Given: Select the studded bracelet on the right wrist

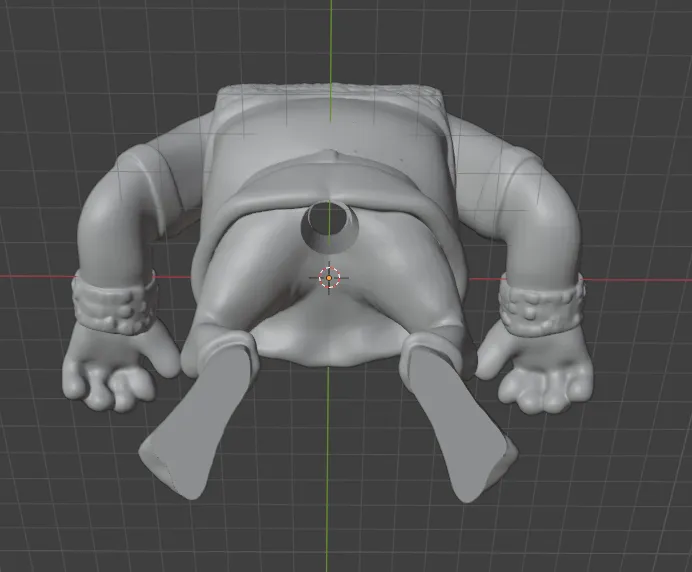Looking at the screenshot, I should 543,302.
